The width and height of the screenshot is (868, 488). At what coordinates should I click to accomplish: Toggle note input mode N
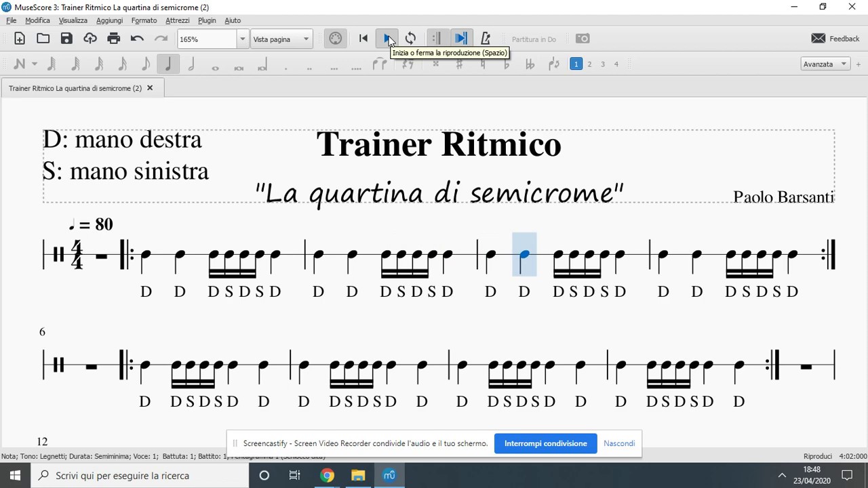(x=19, y=64)
